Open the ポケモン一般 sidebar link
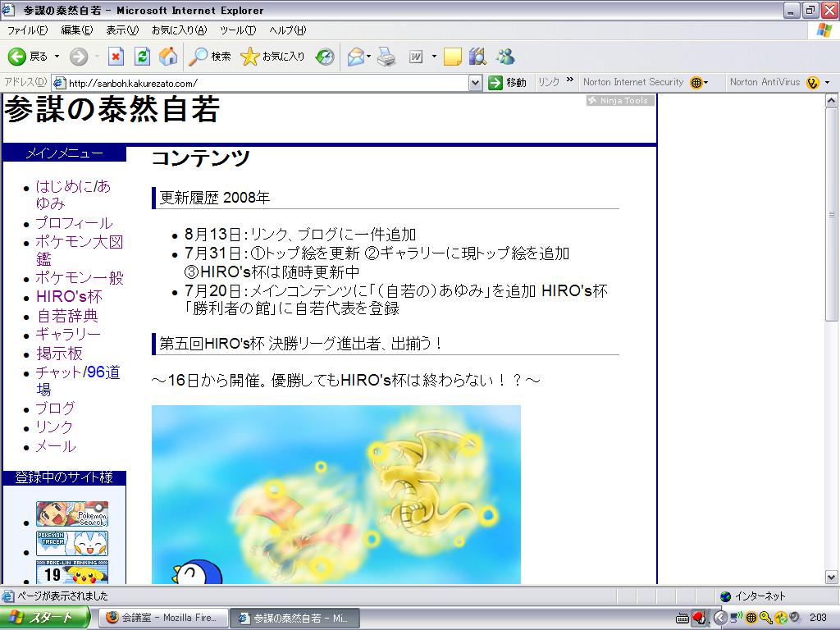840x630 pixels. point(80,277)
